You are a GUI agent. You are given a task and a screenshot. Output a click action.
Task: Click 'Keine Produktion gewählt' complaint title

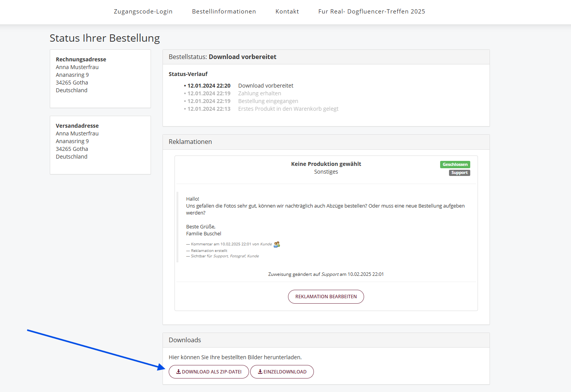tap(326, 164)
